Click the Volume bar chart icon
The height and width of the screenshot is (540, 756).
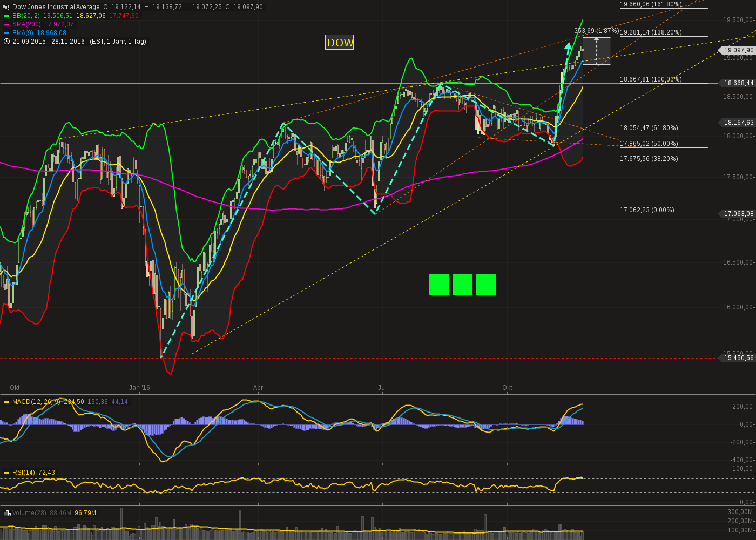pyautogui.click(x=7, y=512)
